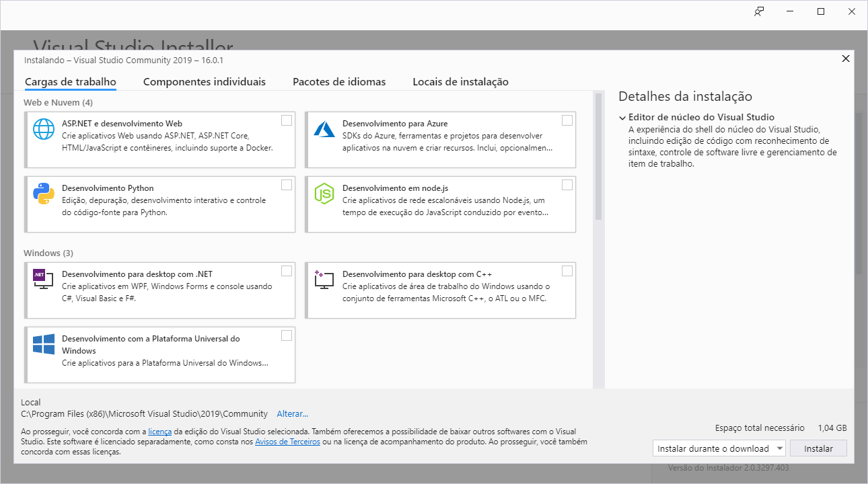The image size is (868, 484).
Task: Click the Web e Nuvem (4) heading
Action: click(59, 103)
